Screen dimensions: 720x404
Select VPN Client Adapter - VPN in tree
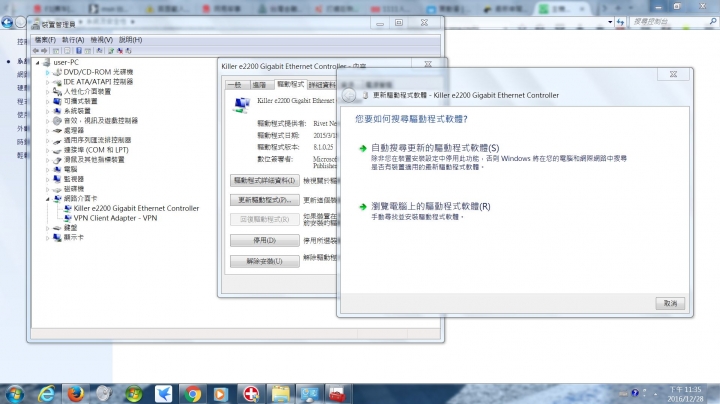[x=115, y=218]
